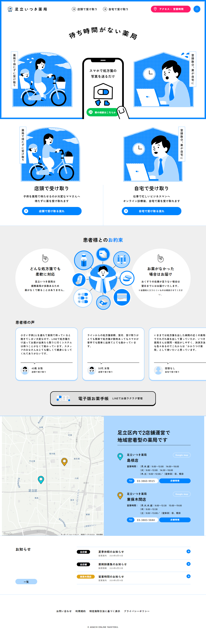This screenshot has width=206, height=644.
Task: Open 夏季休暇のお知らせ arrow icon
Action: pyautogui.click(x=189, y=551)
